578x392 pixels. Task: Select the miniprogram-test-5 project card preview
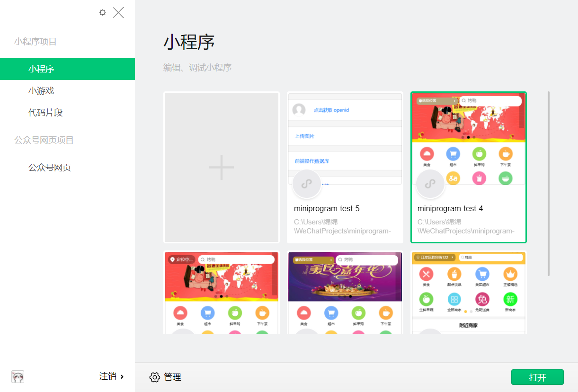tap(345, 138)
